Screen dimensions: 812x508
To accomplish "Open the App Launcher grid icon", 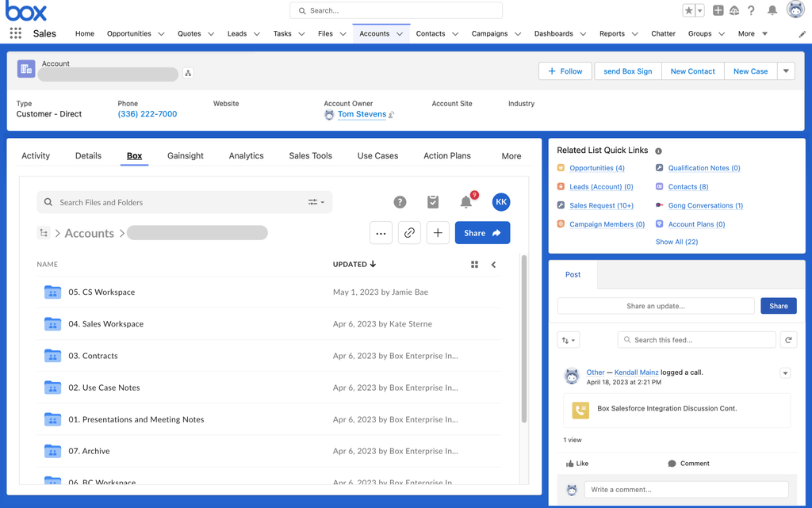I will point(16,33).
